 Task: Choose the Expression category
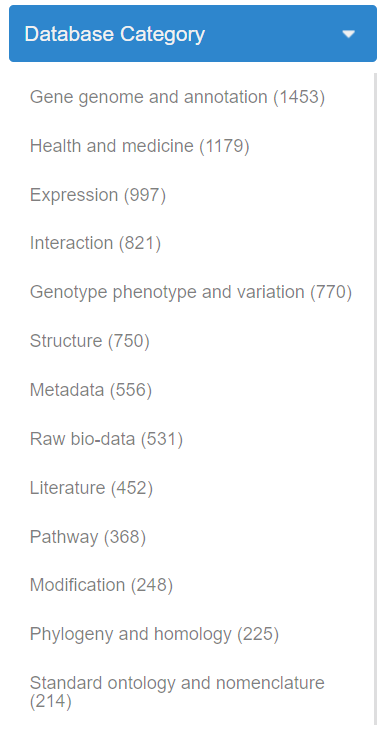(98, 195)
